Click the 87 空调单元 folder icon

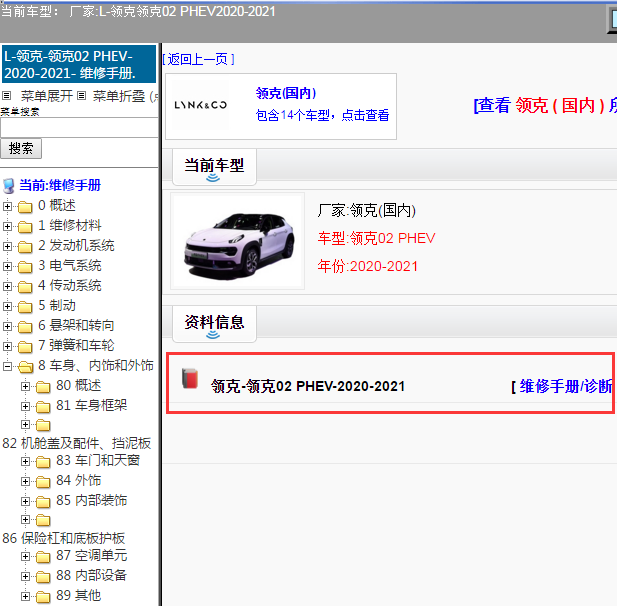click(x=43, y=557)
